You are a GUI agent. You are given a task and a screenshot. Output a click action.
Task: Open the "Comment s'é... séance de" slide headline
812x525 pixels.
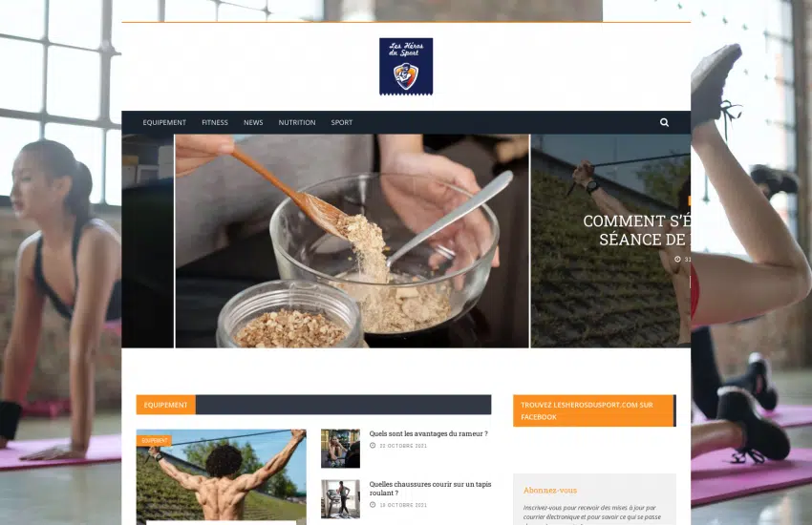tap(636, 230)
